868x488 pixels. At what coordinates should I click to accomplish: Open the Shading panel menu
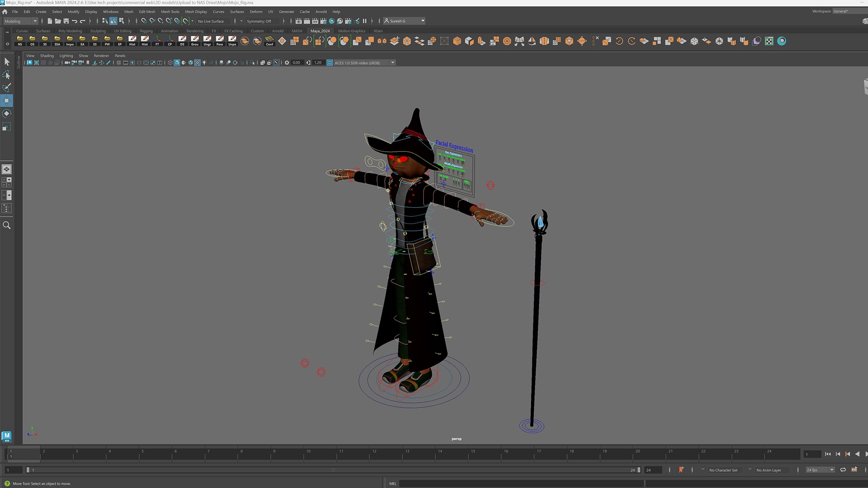click(47, 56)
